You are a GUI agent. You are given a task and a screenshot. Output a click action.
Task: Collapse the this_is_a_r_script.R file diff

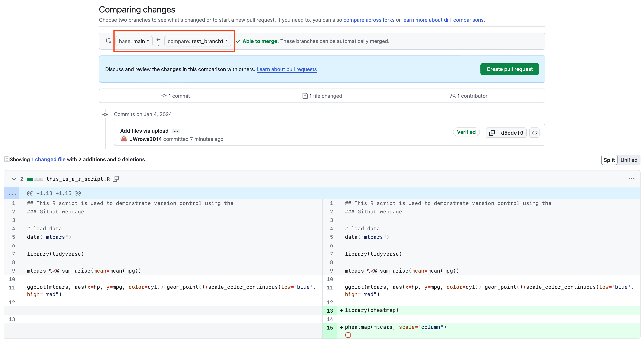click(14, 179)
